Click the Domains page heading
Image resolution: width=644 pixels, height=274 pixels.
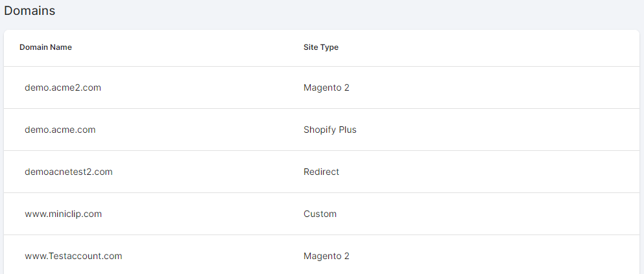[30, 11]
